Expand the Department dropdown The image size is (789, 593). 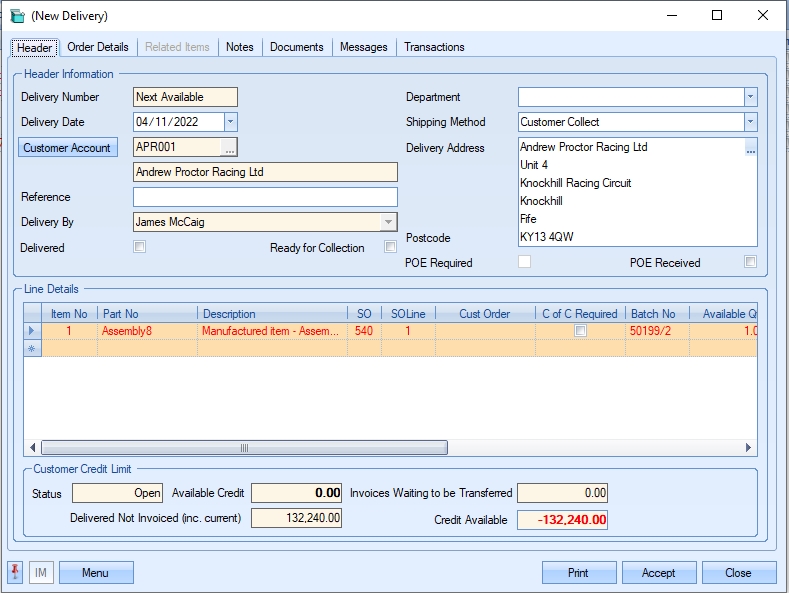pos(750,97)
